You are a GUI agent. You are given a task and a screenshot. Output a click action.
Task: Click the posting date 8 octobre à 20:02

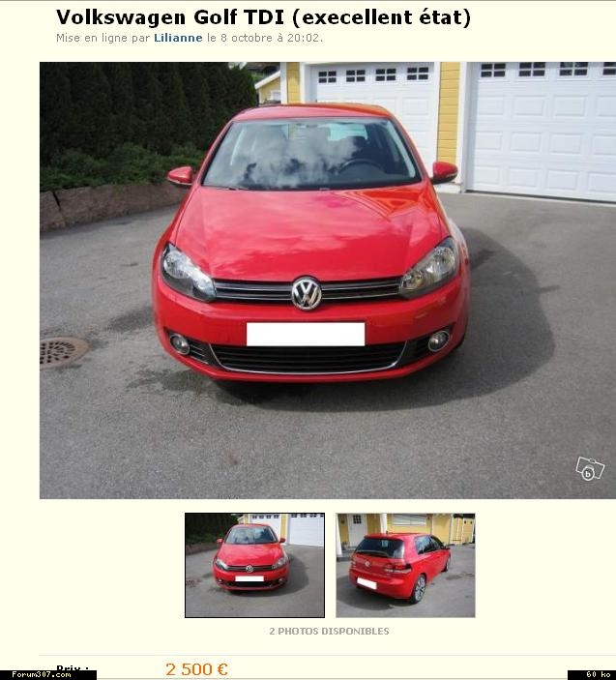[270, 38]
